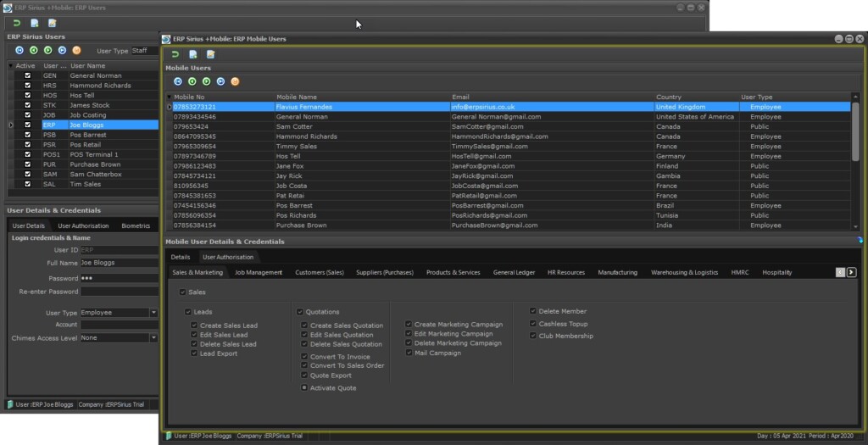Click mobile users grid scroll down arrow
868x445 pixels.
856,226
